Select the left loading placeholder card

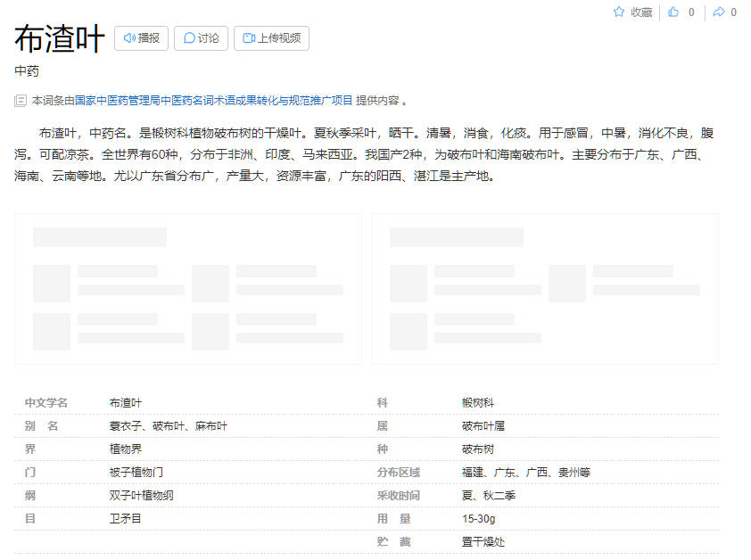[187, 288]
